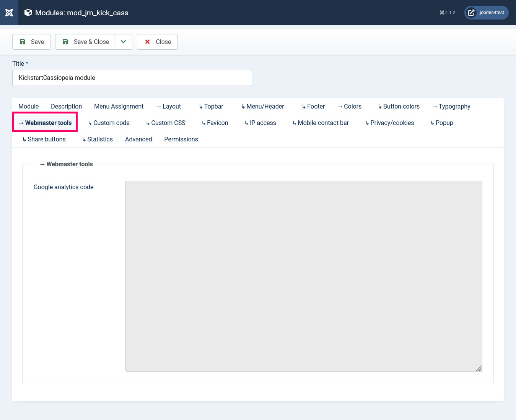Grab the textarea resize handle
The image size is (516, 420).
coord(479,368)
